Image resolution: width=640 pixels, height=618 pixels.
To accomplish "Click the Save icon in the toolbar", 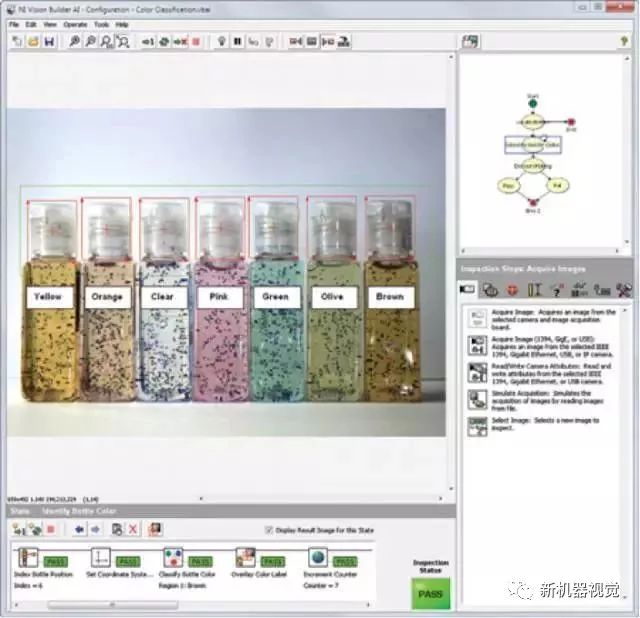I will [48, 42].
